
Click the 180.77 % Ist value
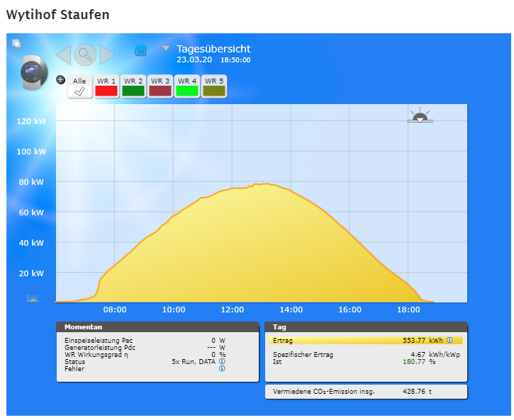pyautogui.click(x=419, y=362)
